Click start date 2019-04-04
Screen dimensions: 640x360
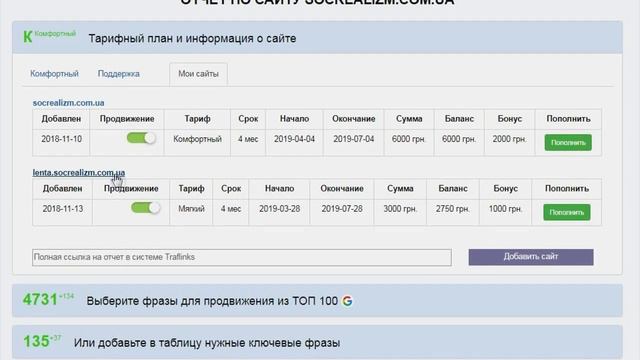coord(294,139)
